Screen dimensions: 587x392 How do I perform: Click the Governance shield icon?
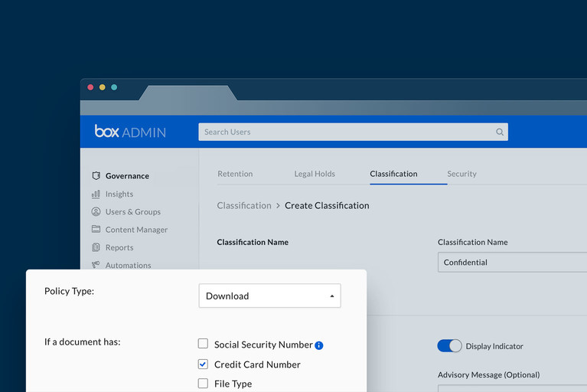(96, 176)
